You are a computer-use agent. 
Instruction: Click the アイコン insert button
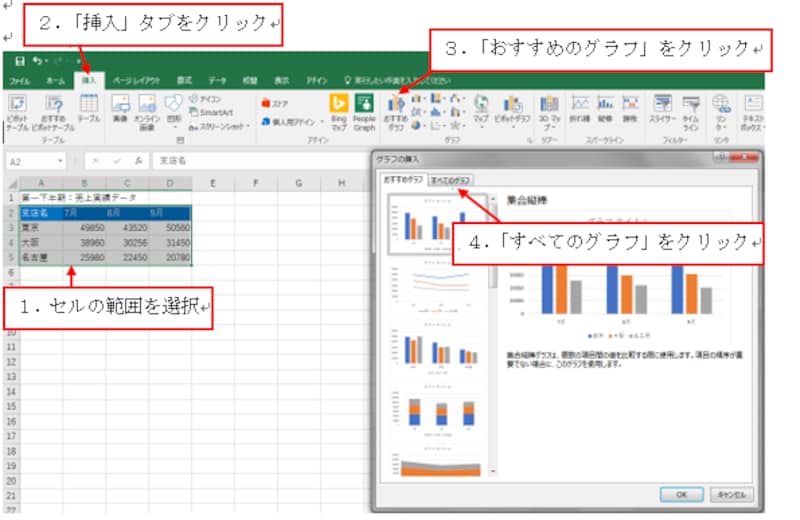point(205,99)
